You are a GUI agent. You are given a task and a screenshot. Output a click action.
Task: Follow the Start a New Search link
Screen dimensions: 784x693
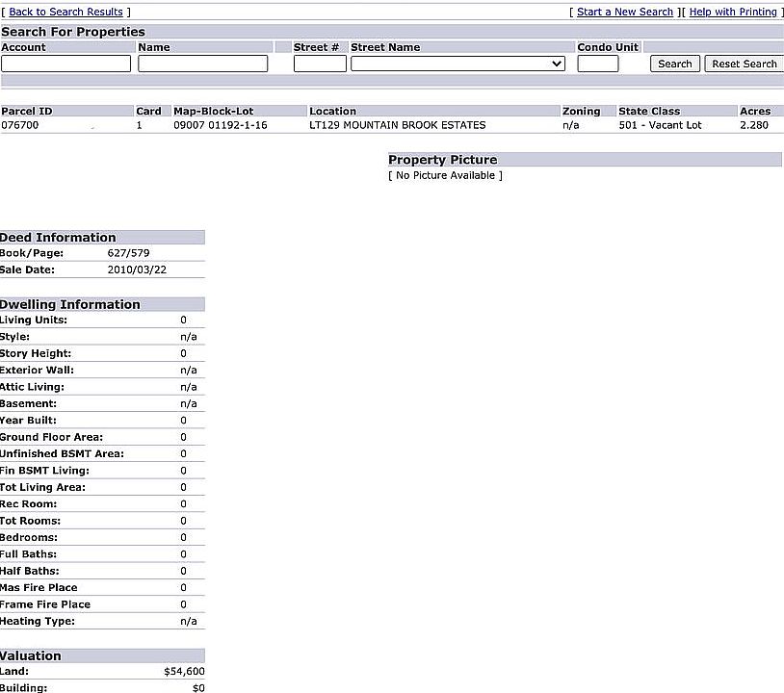pos(625,12)
